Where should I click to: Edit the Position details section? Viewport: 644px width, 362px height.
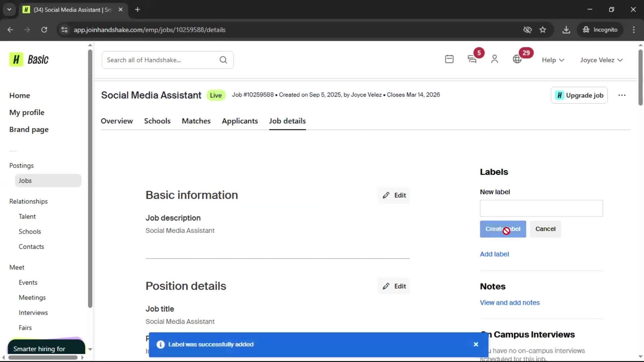pyautogui.click(x=394, y=286)
